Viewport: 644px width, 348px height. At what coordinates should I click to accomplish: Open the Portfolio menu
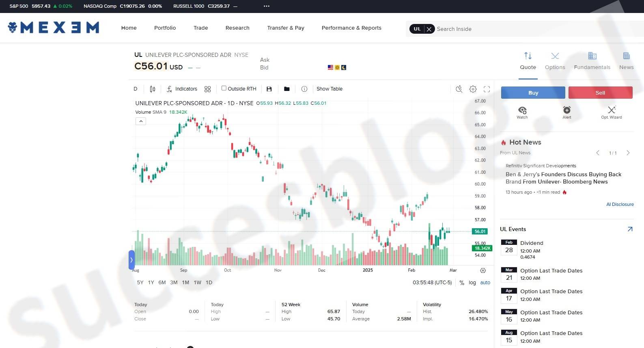[165, 28]
